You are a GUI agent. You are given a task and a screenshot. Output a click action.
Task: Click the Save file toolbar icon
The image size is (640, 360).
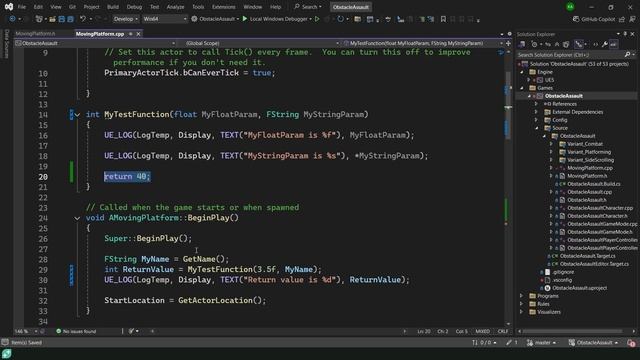[x=62, y=19]
